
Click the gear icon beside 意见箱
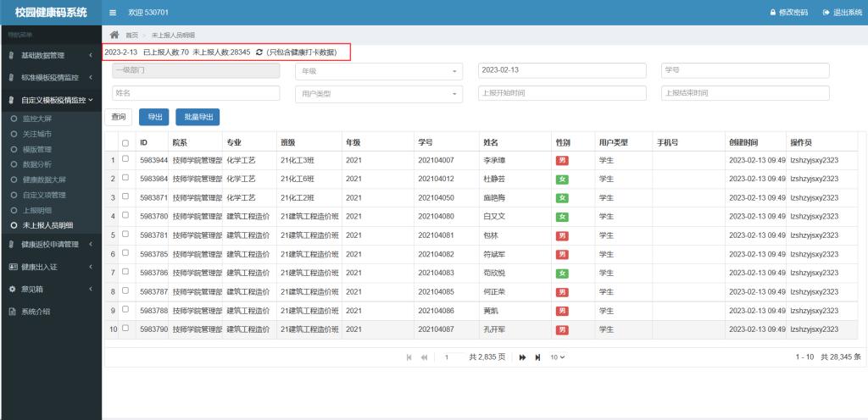point(12,289)
